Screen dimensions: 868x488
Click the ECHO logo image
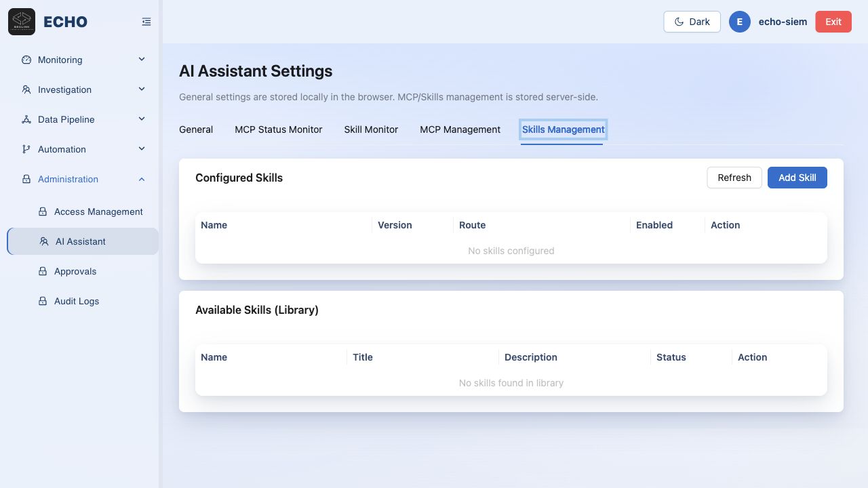22,22
